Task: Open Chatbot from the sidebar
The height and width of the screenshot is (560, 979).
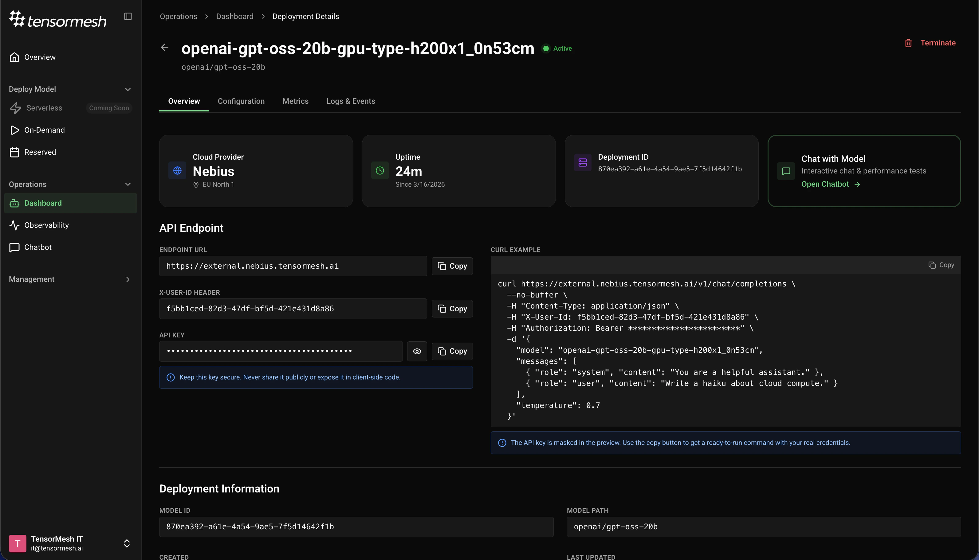Action: (38, 247)
